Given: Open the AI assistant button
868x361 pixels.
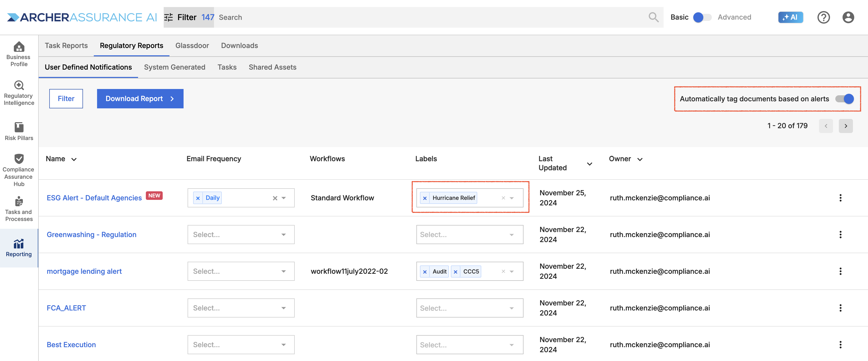Looking at the screenshot, I should (791, 17).
